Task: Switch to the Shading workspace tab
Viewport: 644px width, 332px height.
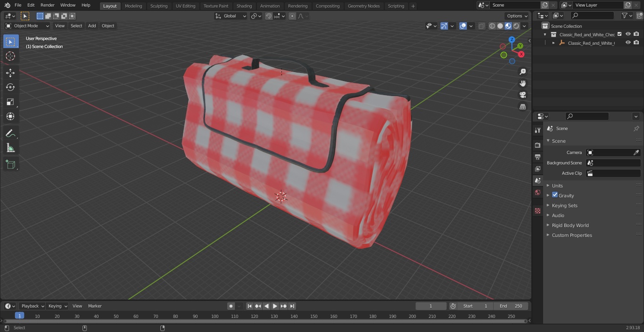Action: coord(244,6)
